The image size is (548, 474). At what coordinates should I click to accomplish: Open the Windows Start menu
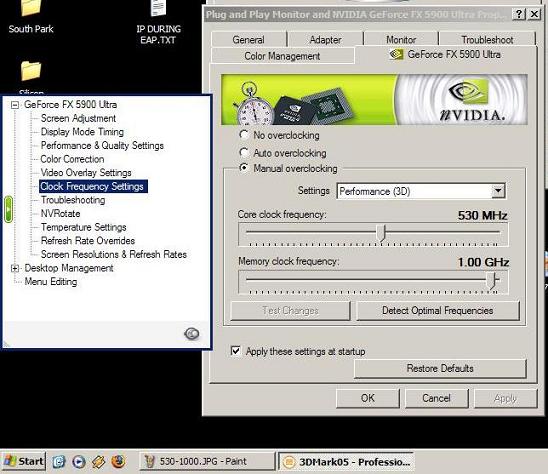23,461
